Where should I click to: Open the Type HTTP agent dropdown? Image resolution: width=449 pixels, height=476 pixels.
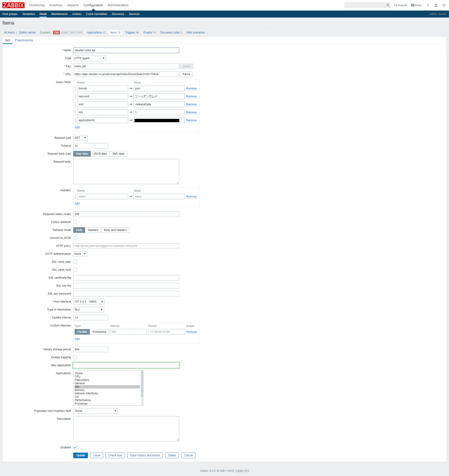(90, 58)
